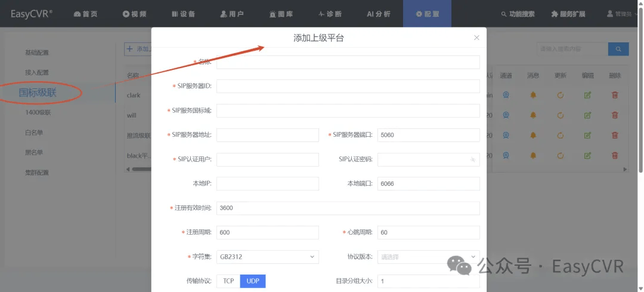The width and height of the screenshot is (644, 292).
Task: Click the table's horizontal scrollbar thumb
Action: click(142, 169)
